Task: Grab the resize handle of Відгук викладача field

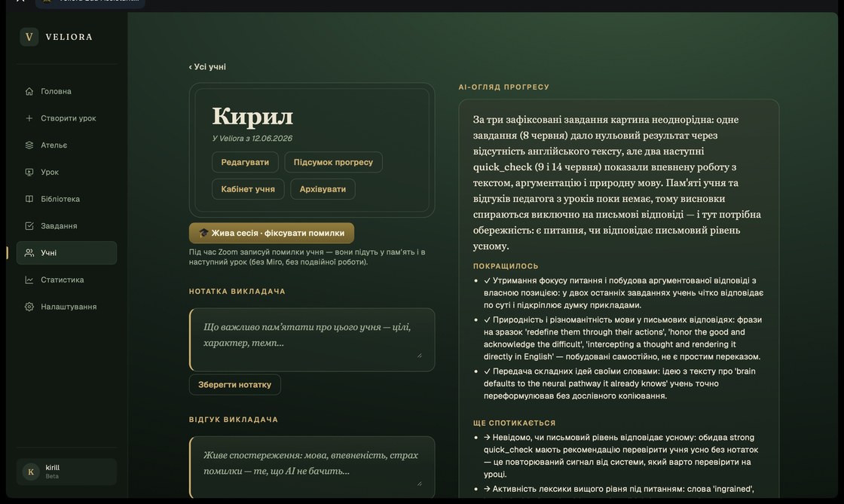Action: (x=419, y=483)
